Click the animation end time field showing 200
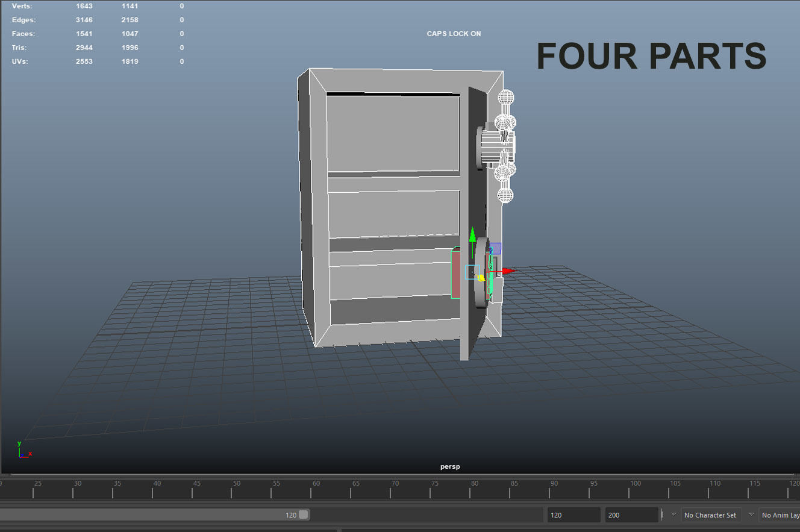This screenshot has width=800, height=532. point(631,515)
